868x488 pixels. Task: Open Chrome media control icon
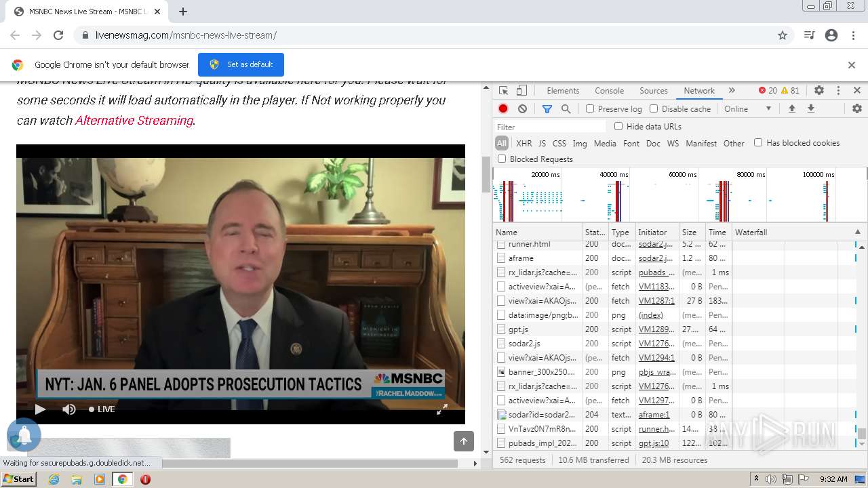click(x=809, y=35)
